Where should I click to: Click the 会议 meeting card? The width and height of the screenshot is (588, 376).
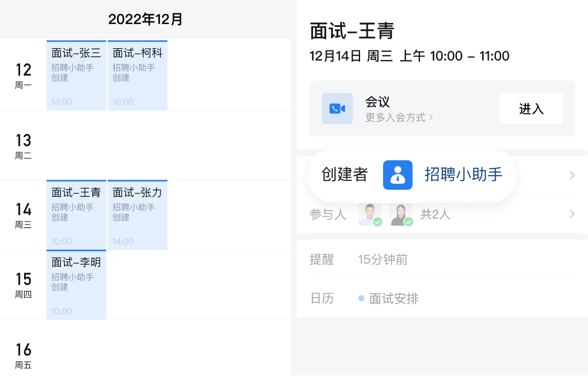[x=442, y=108]
